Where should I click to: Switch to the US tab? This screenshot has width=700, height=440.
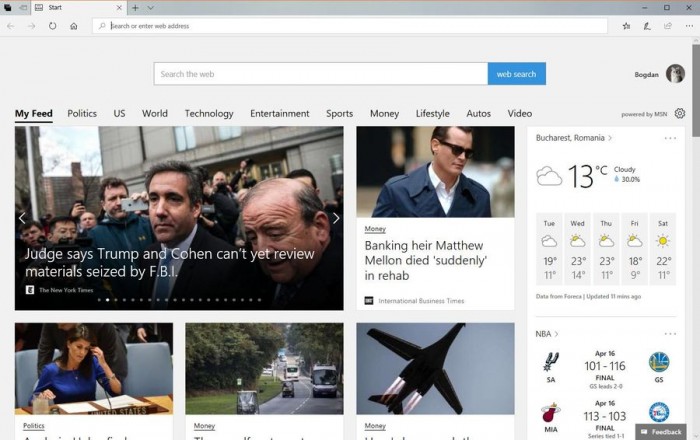coord(119,113)
